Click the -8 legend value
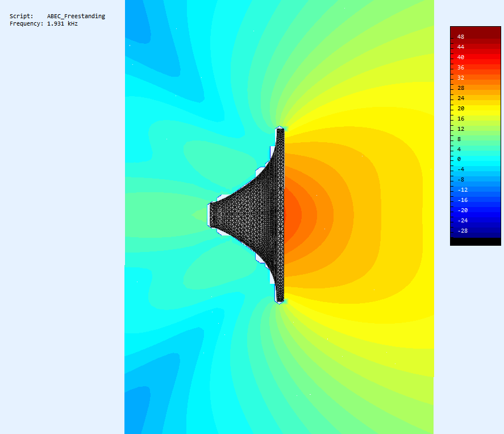504x434 pixels. 461,180
